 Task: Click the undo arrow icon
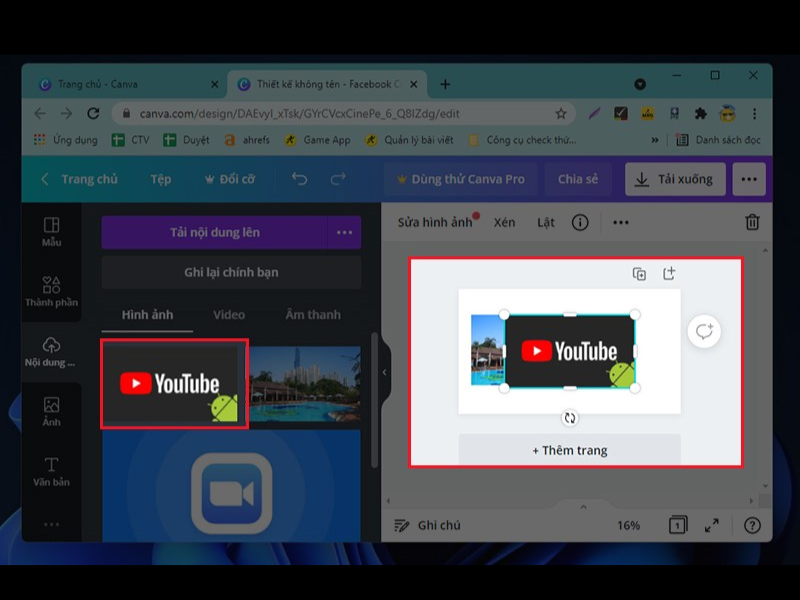click(299, 179)
